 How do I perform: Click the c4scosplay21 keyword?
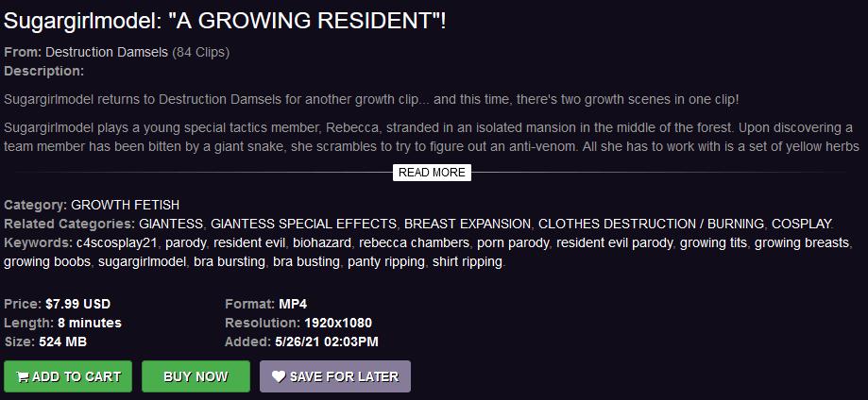tap(116, 242)
